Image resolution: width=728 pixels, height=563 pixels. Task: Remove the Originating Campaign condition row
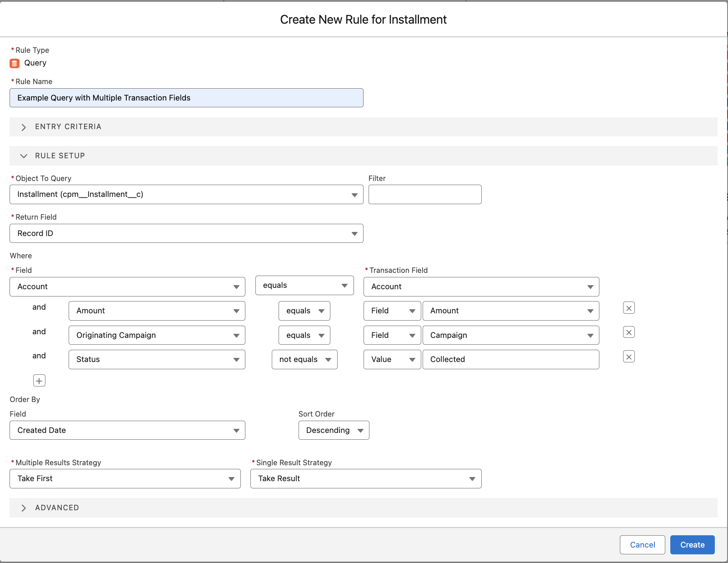pos(628,332)
